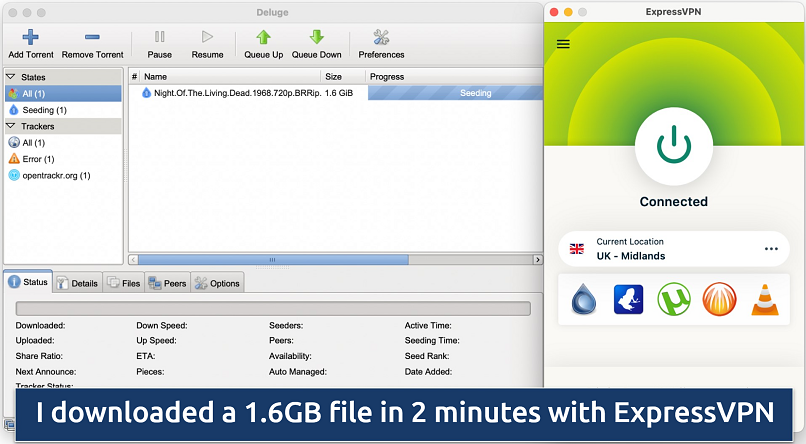The width and height of the screenshot is (806, 444).
Task: Filter by Error (1) tracker
Action: tap(63, 159)
